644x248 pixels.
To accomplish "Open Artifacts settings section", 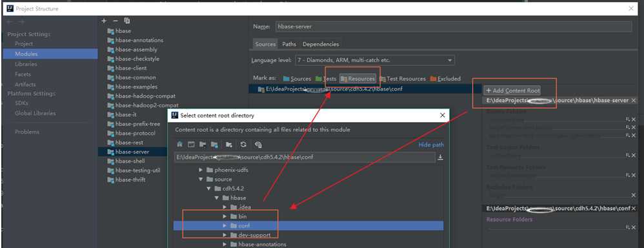I will click(x=25, y=85).
